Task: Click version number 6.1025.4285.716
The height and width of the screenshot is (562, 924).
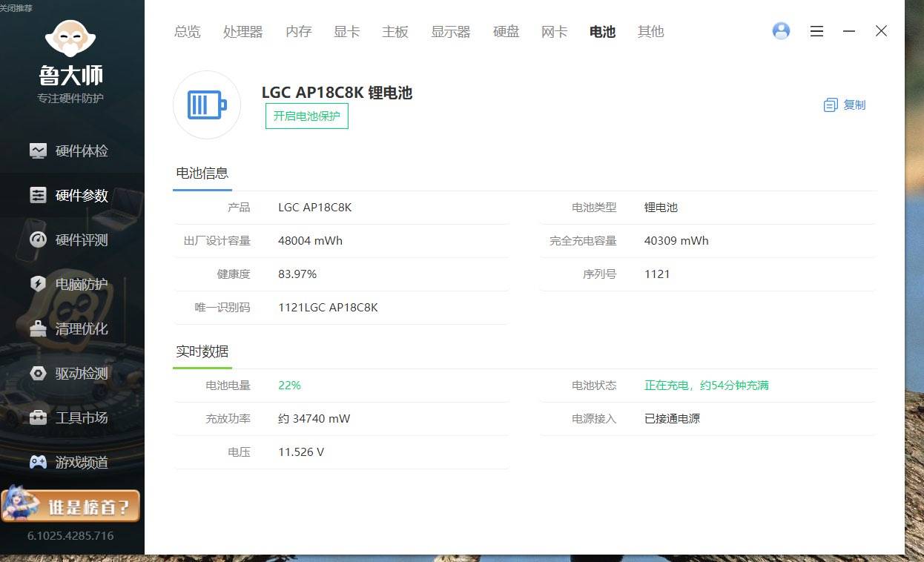Action: tap(70, 535)
